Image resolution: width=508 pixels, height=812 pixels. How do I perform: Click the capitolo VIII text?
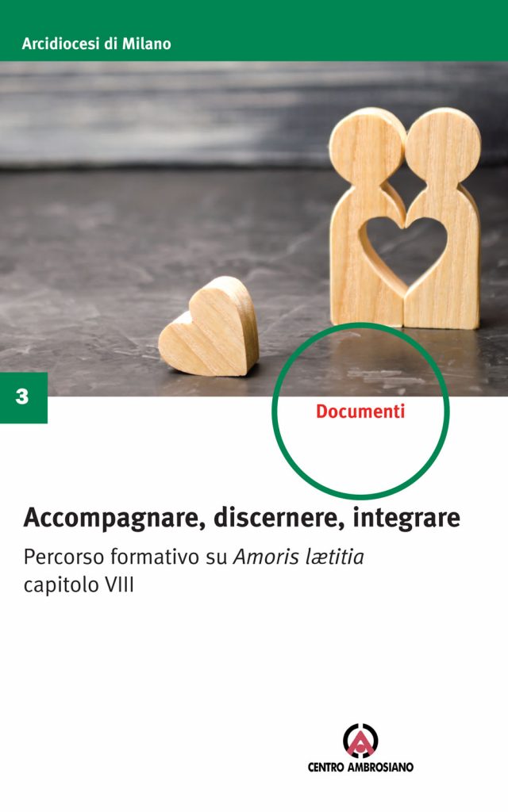point(79,585)
